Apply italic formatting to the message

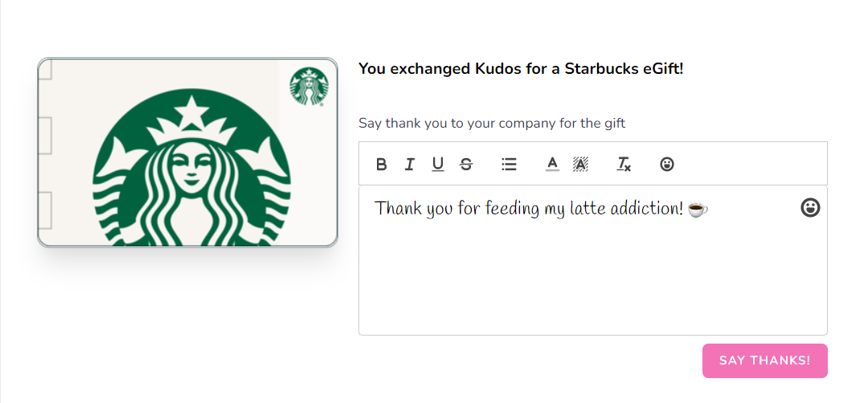click(x=409, y=165)
